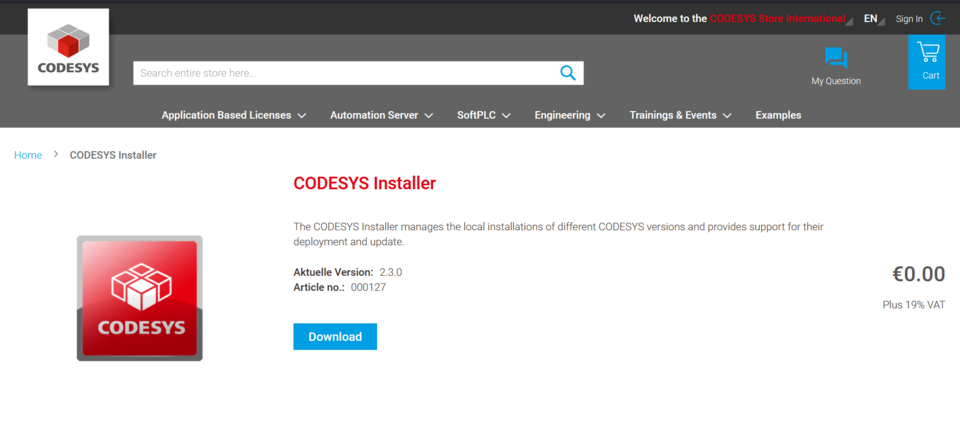Expand the SoftPLC menu
Viewport: 960px width, 443px height.
point(484,115)
